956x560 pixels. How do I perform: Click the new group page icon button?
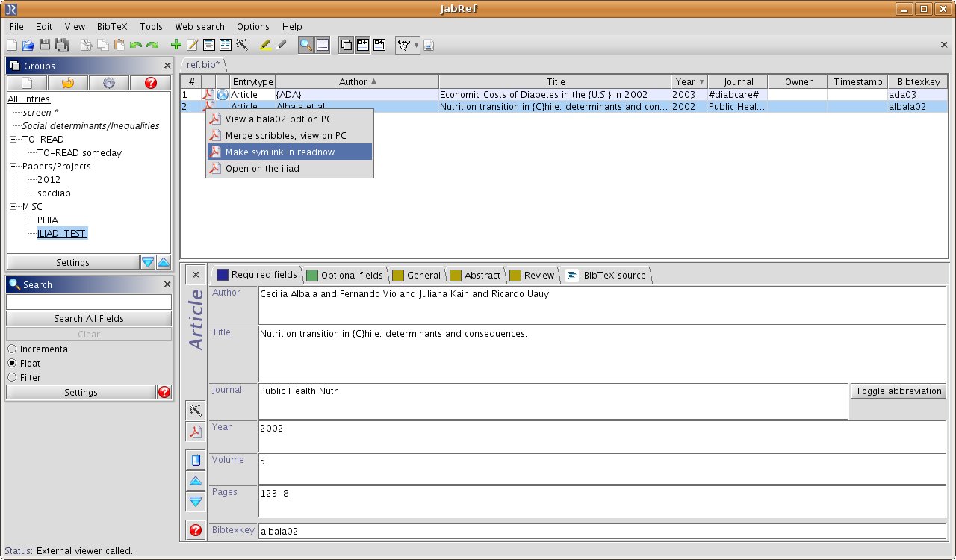tap(26, 83)
